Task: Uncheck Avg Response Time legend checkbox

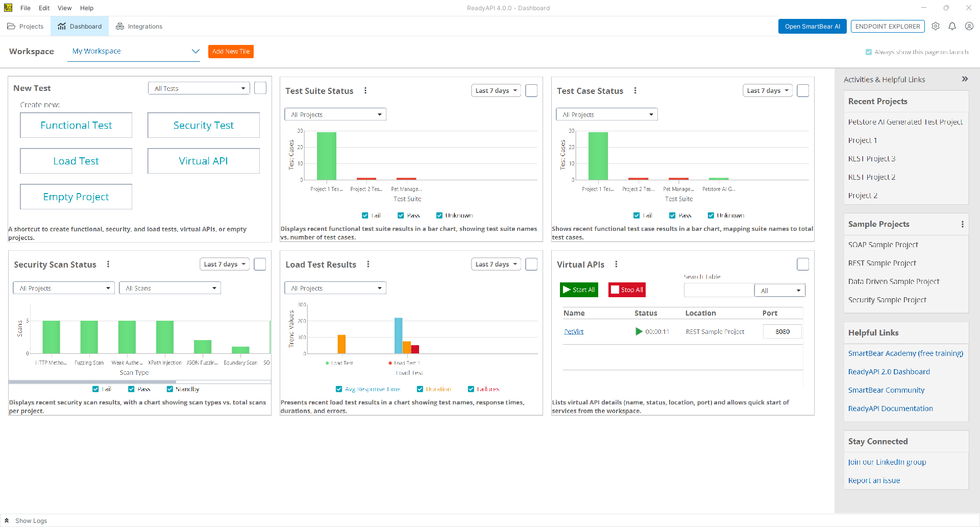Action: click(339, 389)
